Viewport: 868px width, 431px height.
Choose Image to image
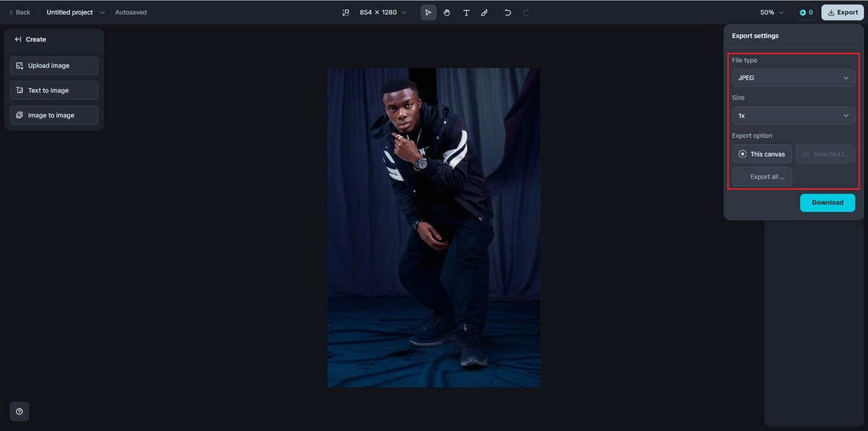(54, 115)
